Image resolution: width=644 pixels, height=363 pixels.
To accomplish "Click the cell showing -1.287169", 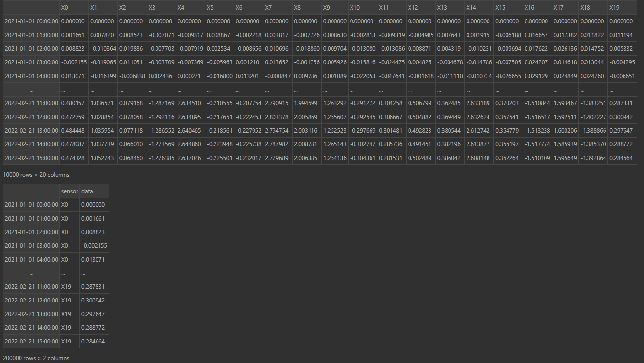I will coord(161,103).
